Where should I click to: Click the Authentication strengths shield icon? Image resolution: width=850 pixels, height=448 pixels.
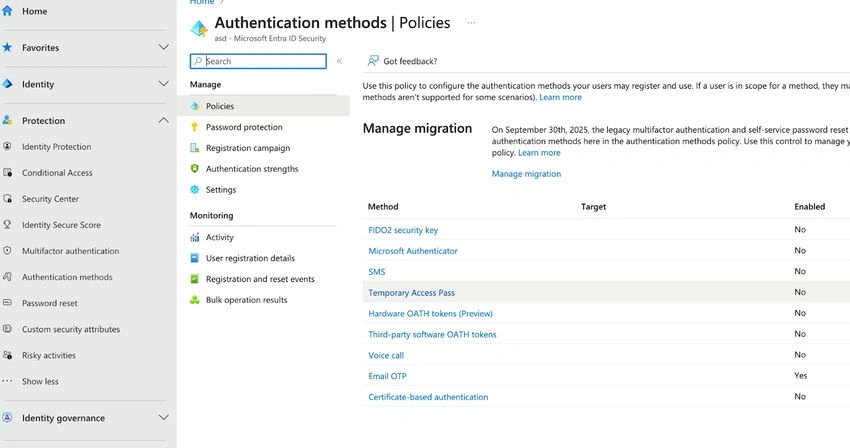195,169
